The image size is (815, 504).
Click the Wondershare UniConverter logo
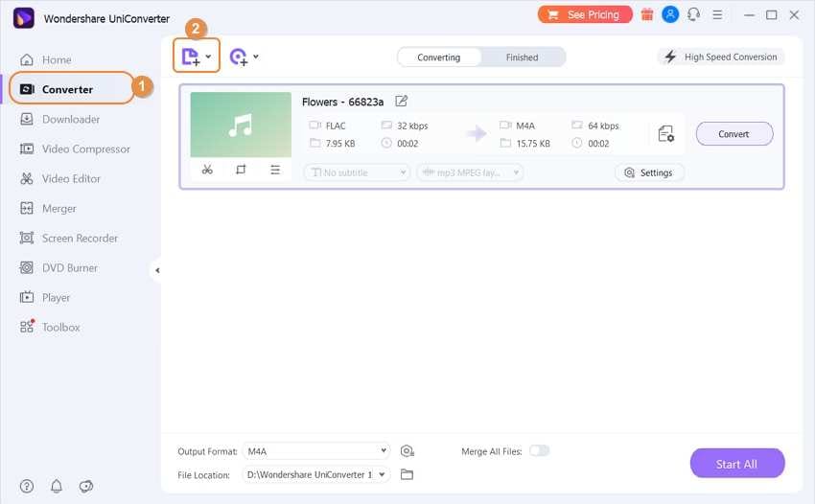pos(23,18)
